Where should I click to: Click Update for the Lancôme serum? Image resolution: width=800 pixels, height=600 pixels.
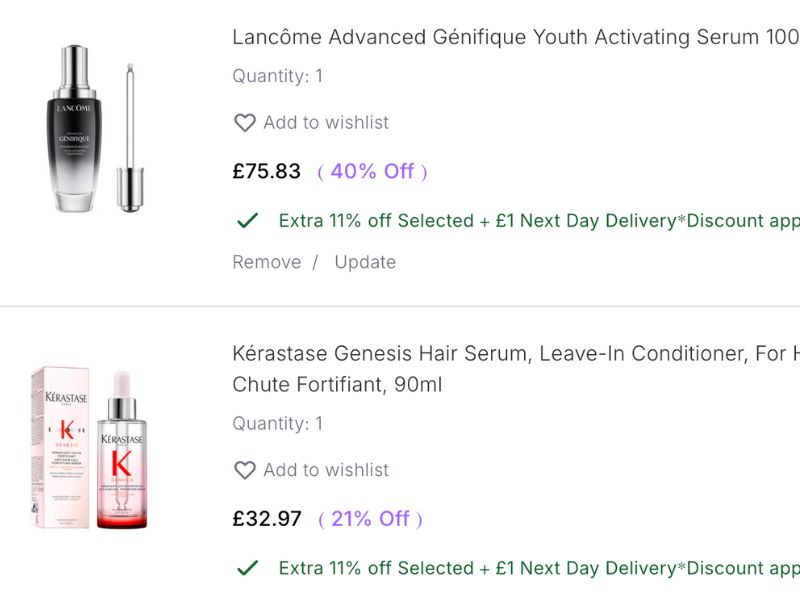point(365,262)
